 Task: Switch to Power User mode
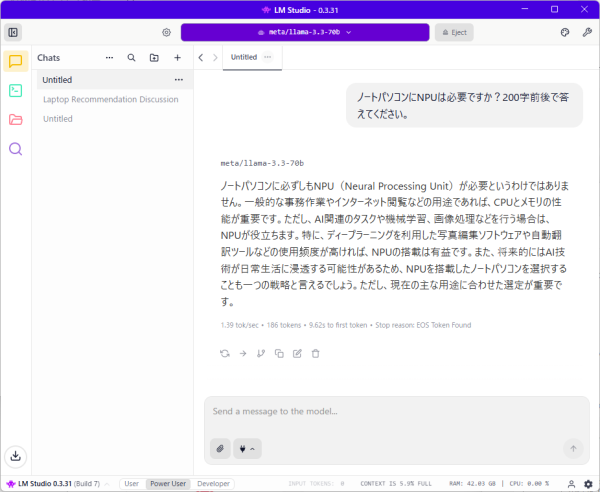pos(167,483)
